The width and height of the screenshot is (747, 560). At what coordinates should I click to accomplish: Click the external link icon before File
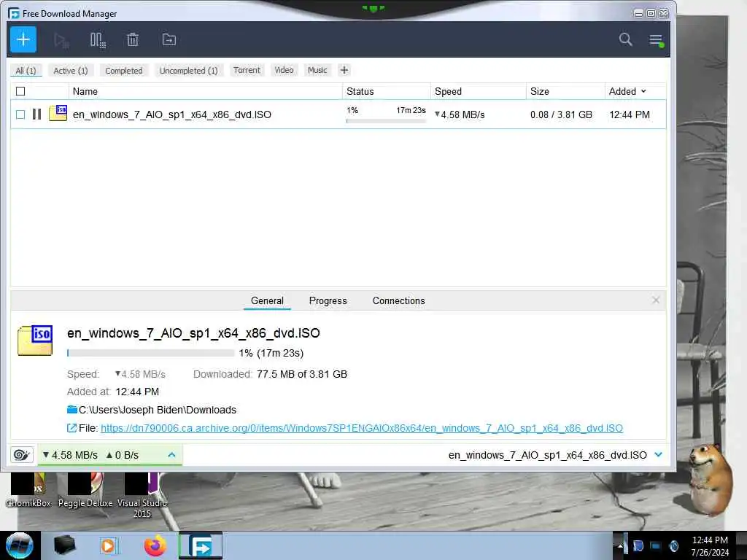(x=72, y=428)
